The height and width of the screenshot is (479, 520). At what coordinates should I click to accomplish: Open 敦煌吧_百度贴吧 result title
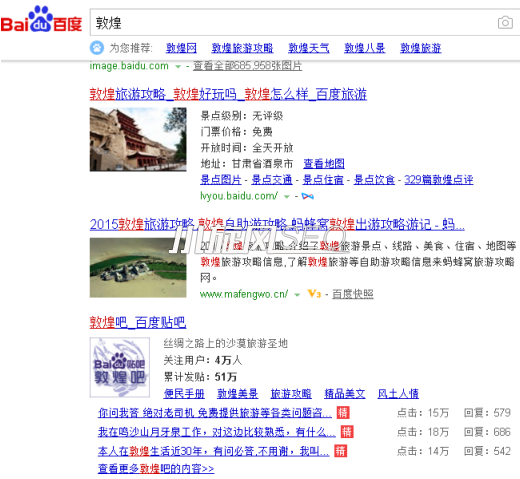(138, 322)
